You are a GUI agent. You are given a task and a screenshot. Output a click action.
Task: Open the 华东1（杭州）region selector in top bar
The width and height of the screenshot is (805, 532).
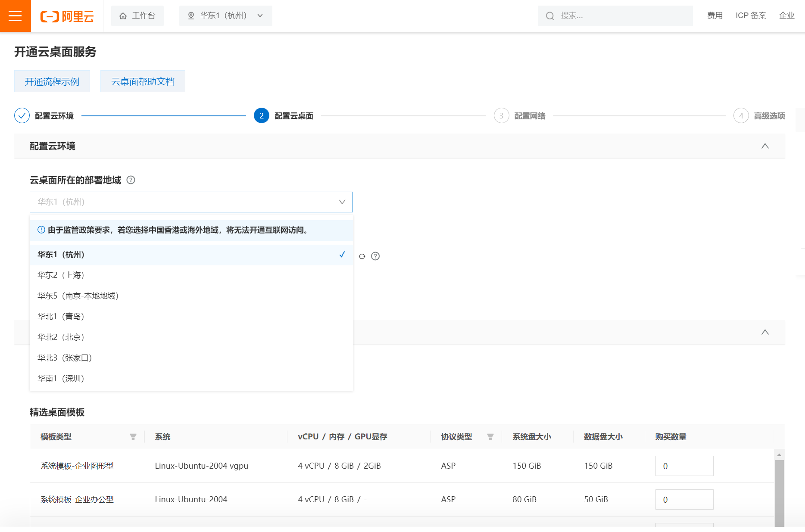point(225,16)
